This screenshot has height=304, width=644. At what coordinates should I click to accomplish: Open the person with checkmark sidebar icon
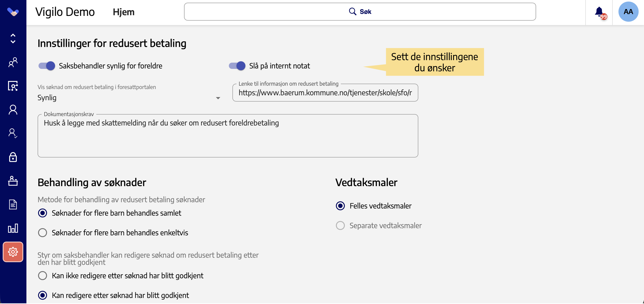[x=13, y=133]
